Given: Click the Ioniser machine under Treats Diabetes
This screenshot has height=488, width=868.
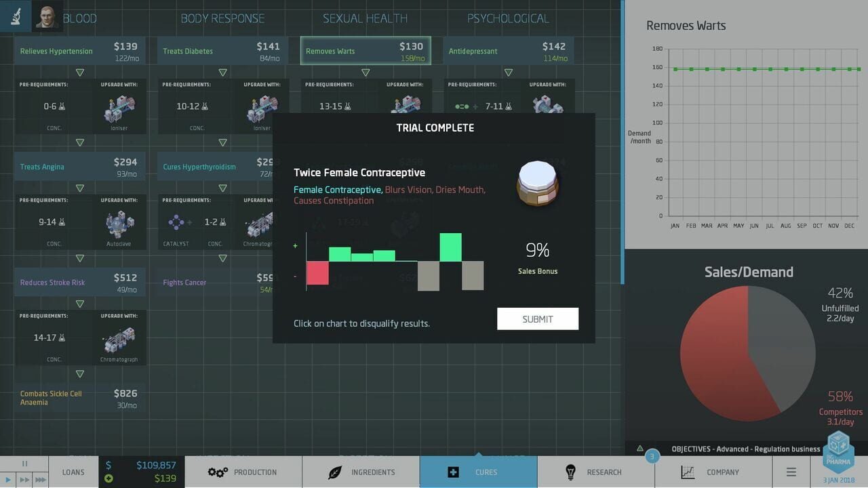Looking at the screenshot, I should pyautogui.click(x=262, y=108).
